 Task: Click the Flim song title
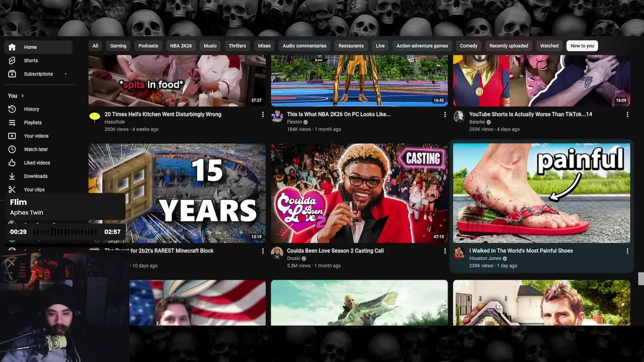[18, 202]
